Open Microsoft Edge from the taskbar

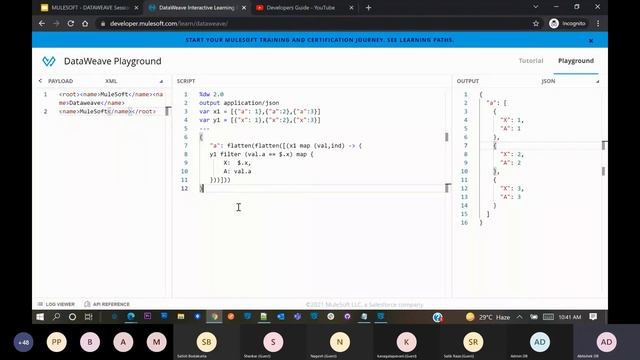131,316
